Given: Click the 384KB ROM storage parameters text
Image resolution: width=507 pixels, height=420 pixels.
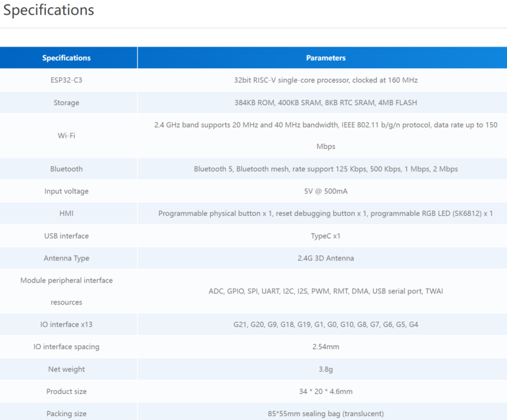Looking at the screenshot, I should pyautogui.click(x=325, y=102).
